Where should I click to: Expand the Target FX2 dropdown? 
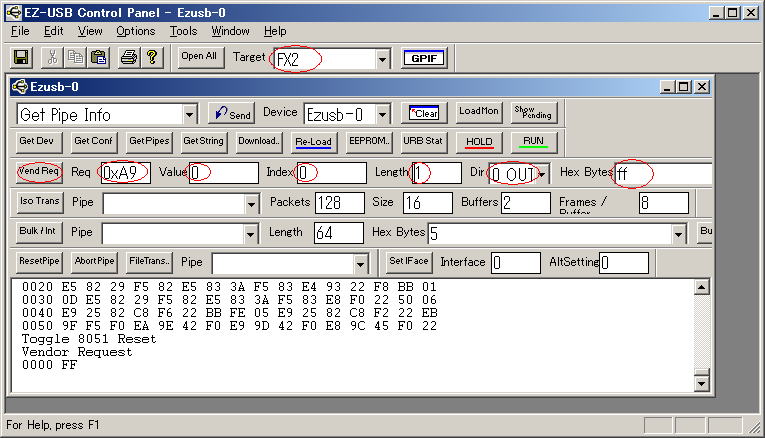[382, 60]
